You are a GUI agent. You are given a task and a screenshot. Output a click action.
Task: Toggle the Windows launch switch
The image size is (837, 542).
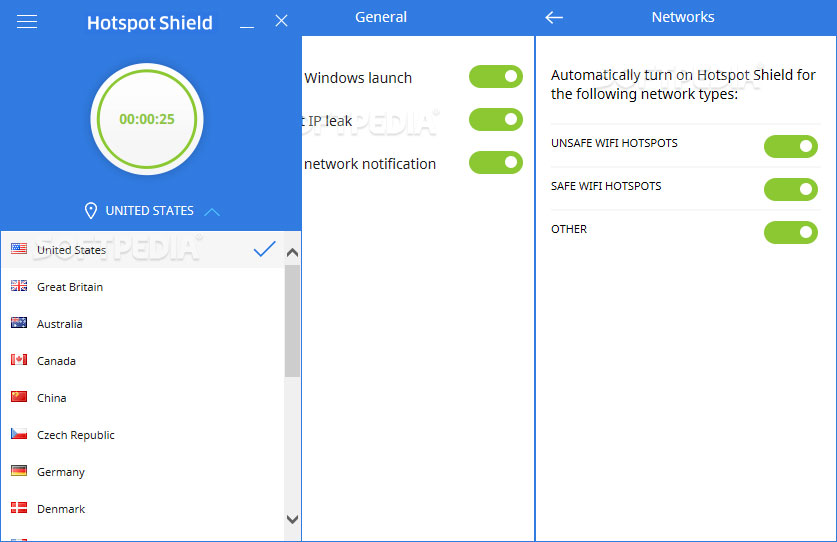click(495, 77)
